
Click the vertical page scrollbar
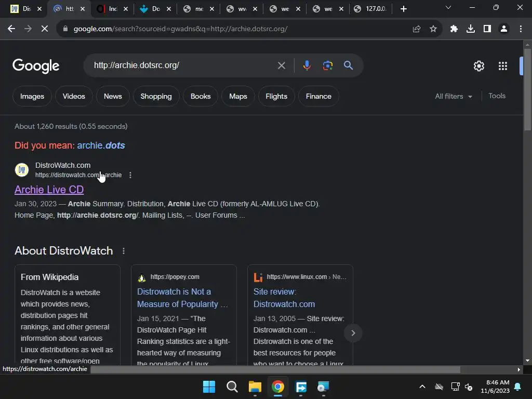pos(527,89)
